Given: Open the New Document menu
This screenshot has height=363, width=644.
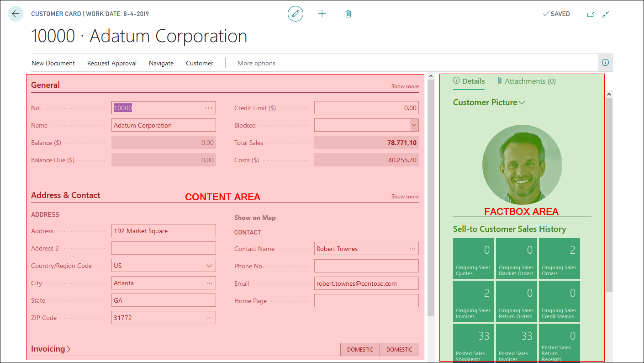Looking at the screenshot, I should (53, 63).
